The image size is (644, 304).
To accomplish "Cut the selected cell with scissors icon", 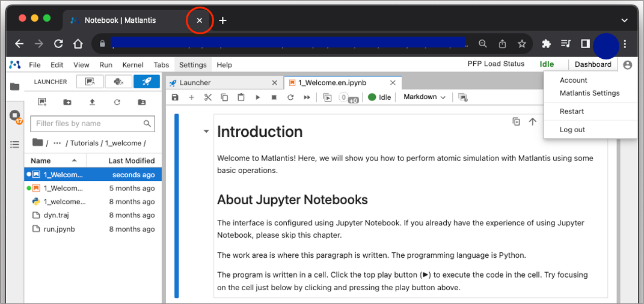I will 208,97.
